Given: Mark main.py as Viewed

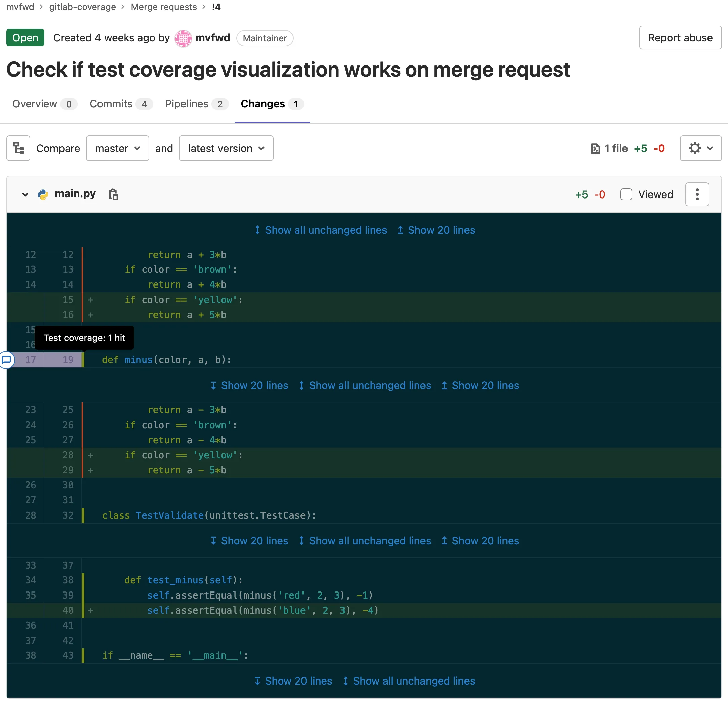Looking at the screenshot, I should coord(626,194).
